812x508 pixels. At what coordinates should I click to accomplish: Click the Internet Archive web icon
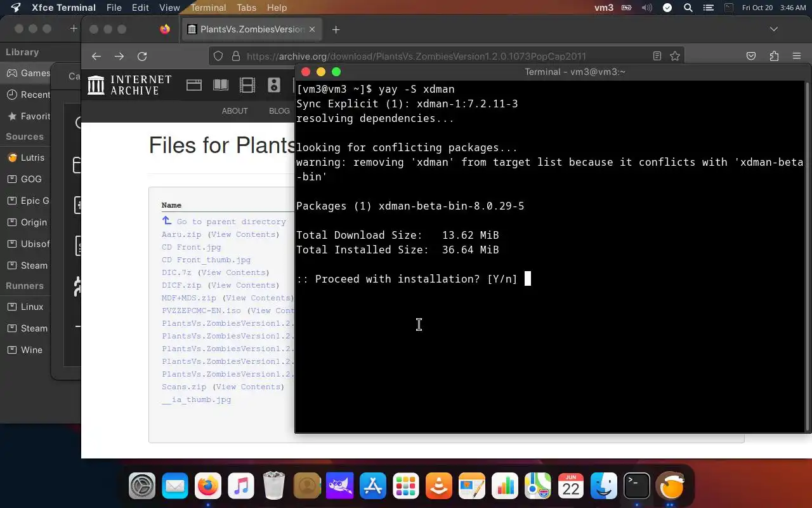[194, 84]
